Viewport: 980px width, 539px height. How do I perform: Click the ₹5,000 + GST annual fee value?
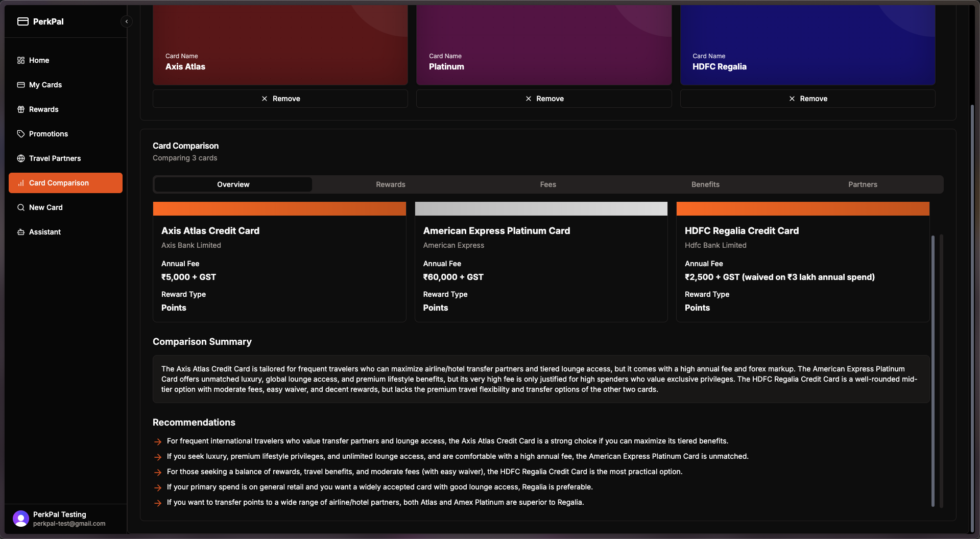188,277
